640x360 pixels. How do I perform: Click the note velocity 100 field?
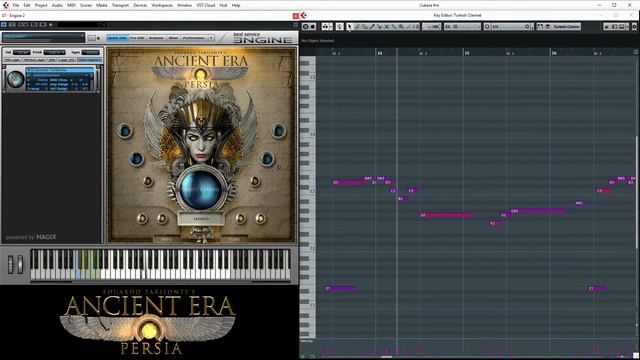click(x=431, y=27)
